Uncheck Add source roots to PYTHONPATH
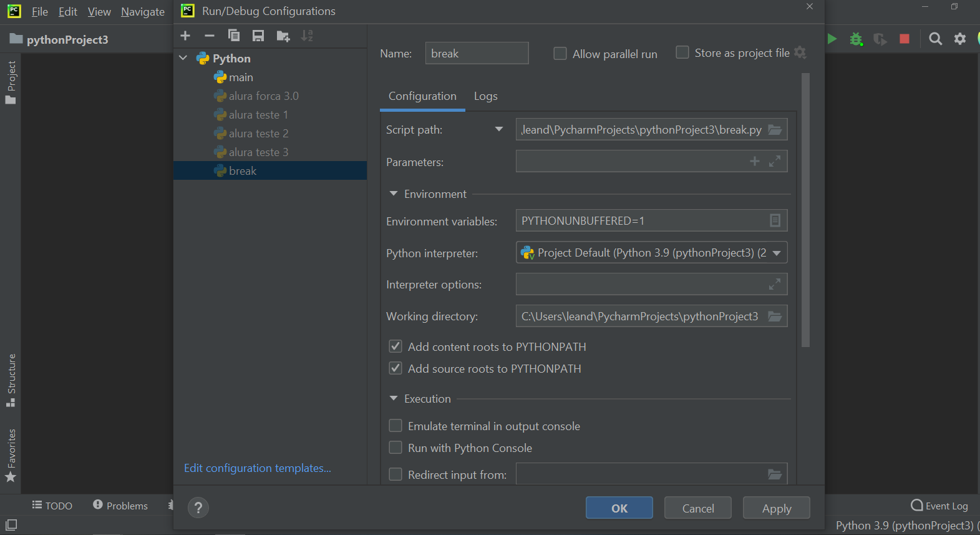Image resolution: width=980 pixels, height=535 pixels. 395,368
